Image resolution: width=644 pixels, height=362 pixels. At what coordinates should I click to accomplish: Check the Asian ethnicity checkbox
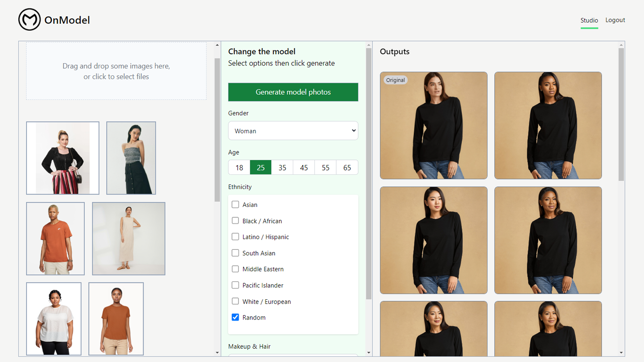pyautogui.click(x=235, y=205)
